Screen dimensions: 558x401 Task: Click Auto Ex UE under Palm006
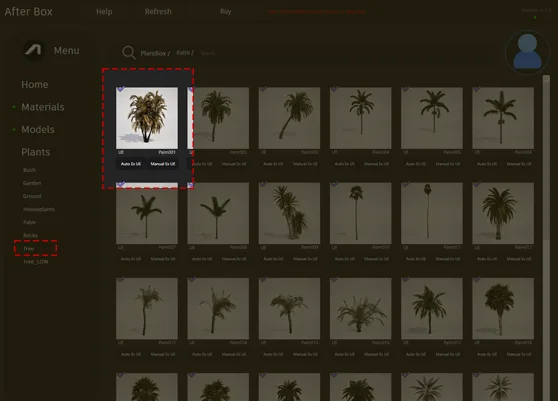(486, 164)
